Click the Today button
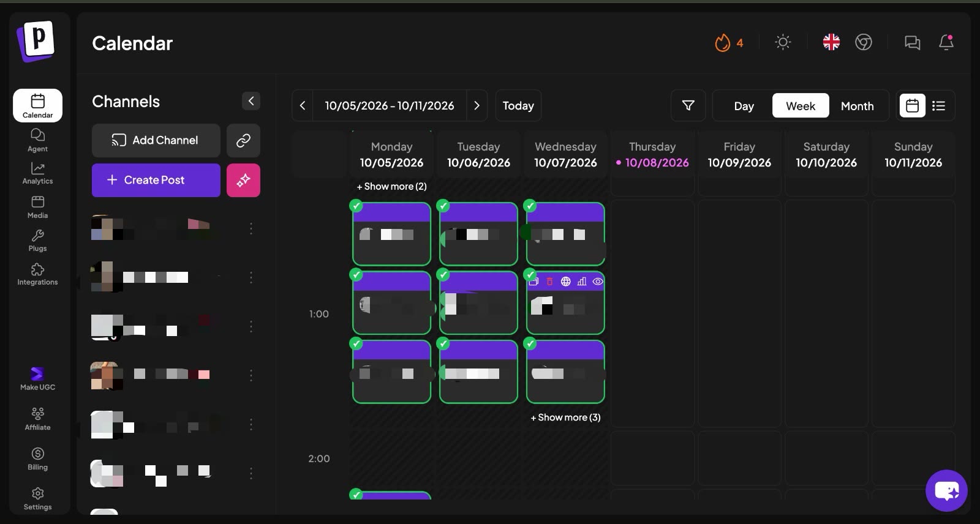The height and width of the screenshot is (524, 980). pos(518,105)
